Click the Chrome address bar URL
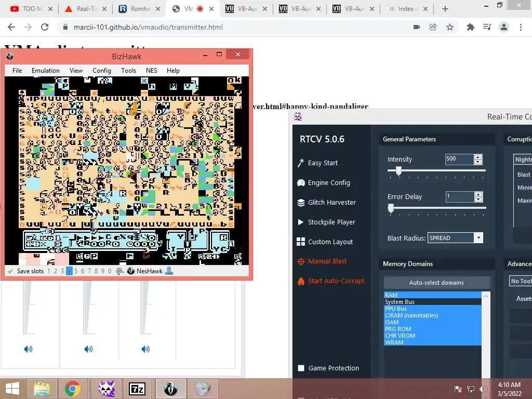Viewport: 532px width, 399px height. click(148, 27)
